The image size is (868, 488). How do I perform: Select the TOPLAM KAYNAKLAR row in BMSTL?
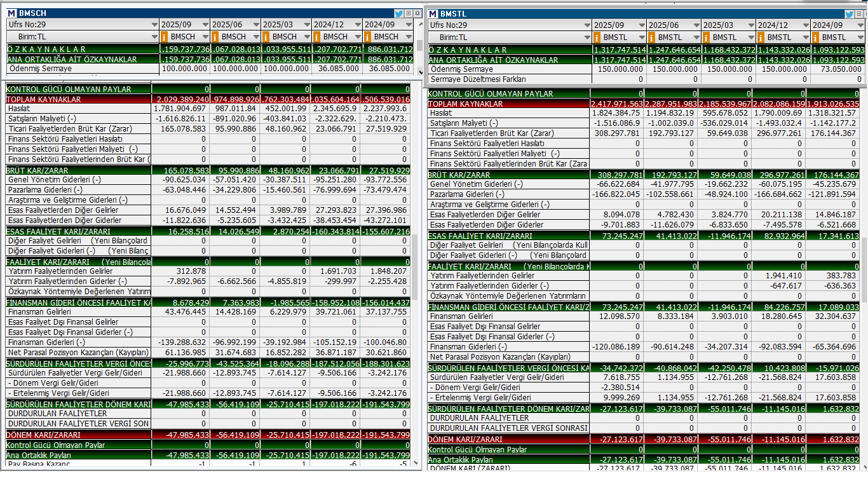[x=508, y=104]
